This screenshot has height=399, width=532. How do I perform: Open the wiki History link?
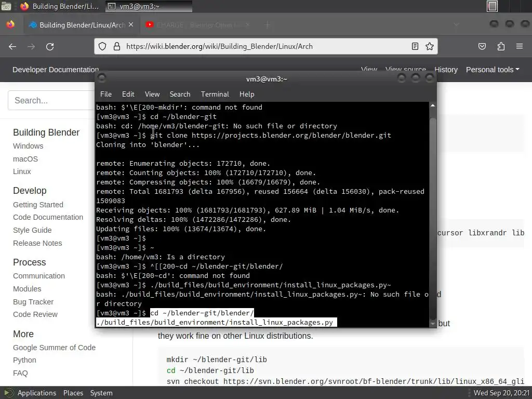click(446, 70)
